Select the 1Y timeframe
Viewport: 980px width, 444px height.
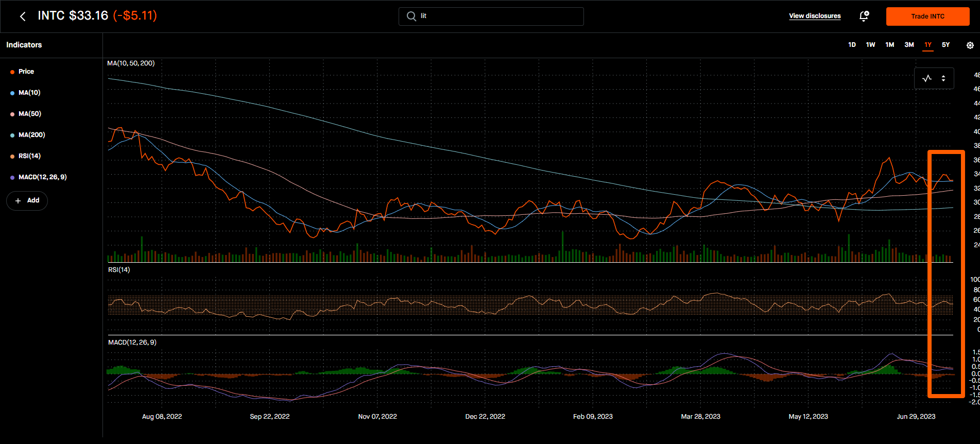point(927,45)
